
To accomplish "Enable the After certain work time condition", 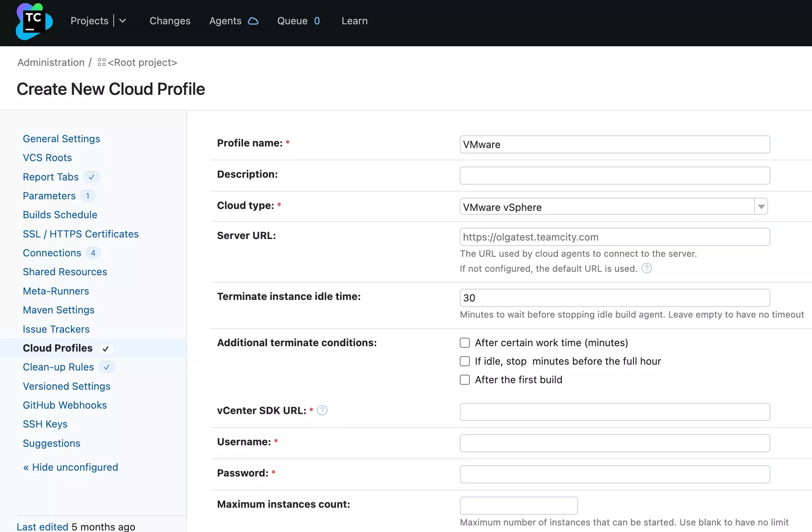I will (464, 342).
